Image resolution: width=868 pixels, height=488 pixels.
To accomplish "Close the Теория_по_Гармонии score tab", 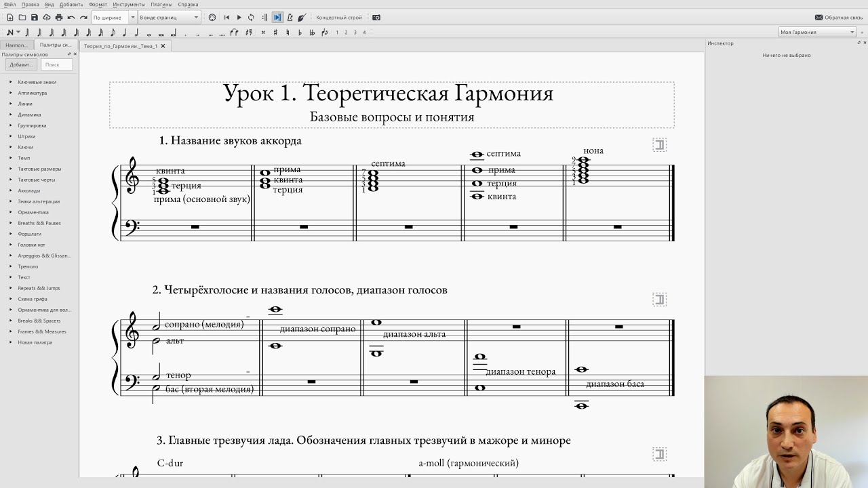I will click(x=163, y=46).
